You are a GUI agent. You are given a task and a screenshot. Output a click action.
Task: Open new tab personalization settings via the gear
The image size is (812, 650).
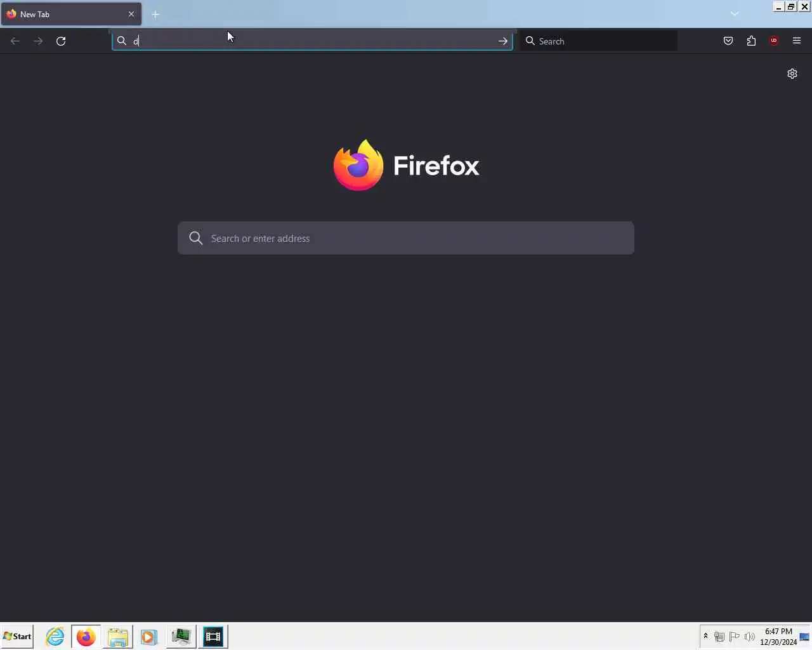(x=792, y=74)
